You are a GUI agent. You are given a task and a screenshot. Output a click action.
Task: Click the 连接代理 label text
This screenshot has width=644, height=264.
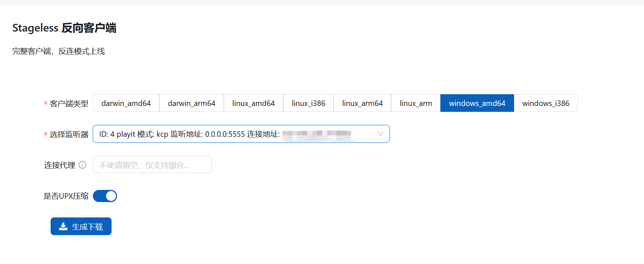(x=59, y=165)
